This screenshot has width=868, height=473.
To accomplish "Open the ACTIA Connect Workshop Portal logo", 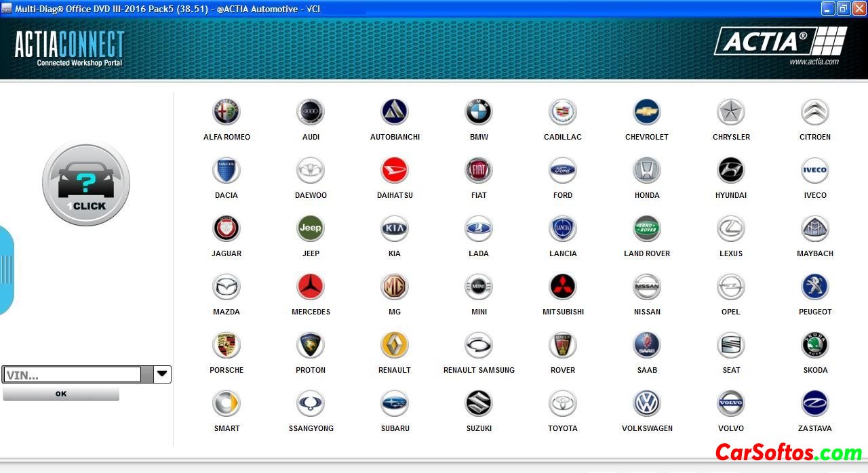I will pos(70,48).
